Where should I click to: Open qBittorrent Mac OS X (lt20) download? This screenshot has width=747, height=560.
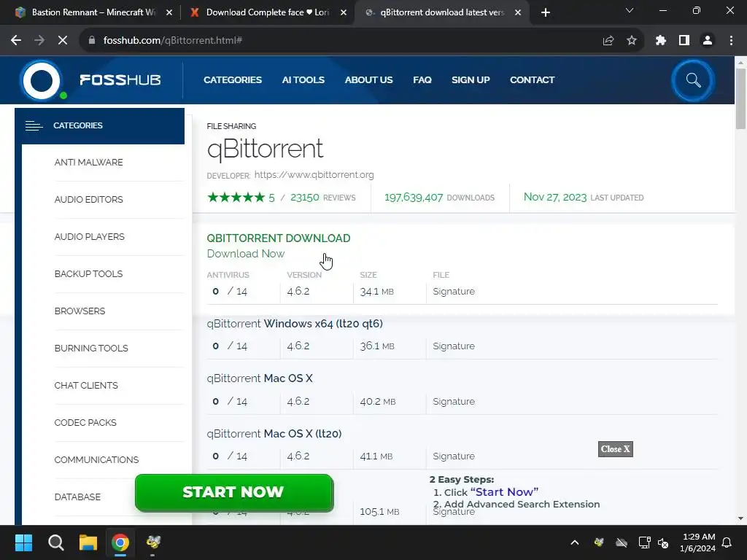(x=274, y=434)
